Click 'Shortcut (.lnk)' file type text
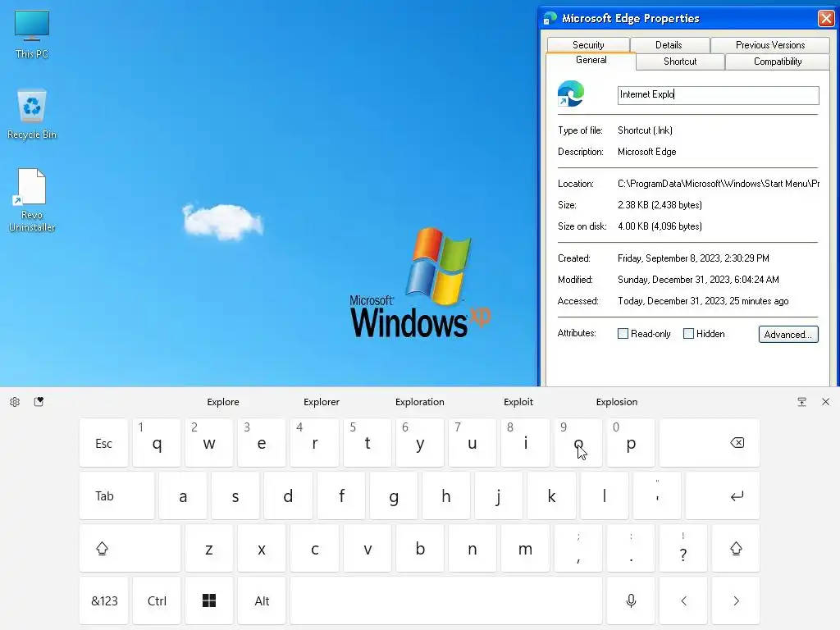This screenshot has width=840, height=630. pos(645,130)
